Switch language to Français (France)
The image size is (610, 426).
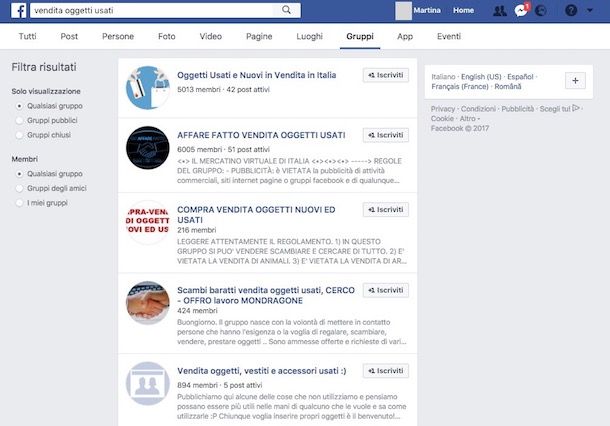point(460,86)
